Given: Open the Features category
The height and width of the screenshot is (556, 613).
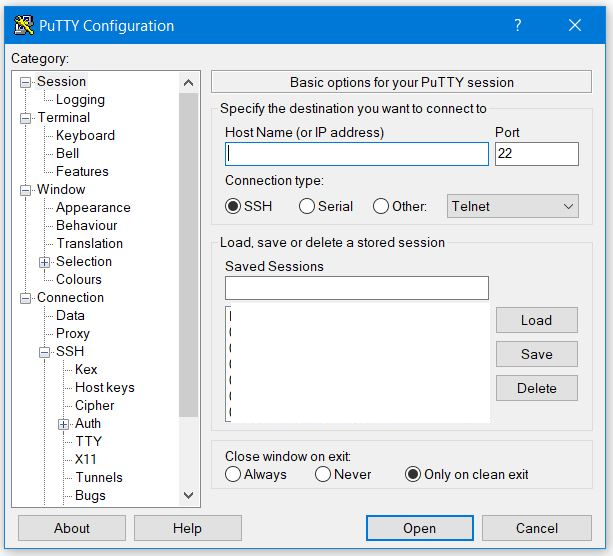Looking at the screenshot, I should coord(82,171).
